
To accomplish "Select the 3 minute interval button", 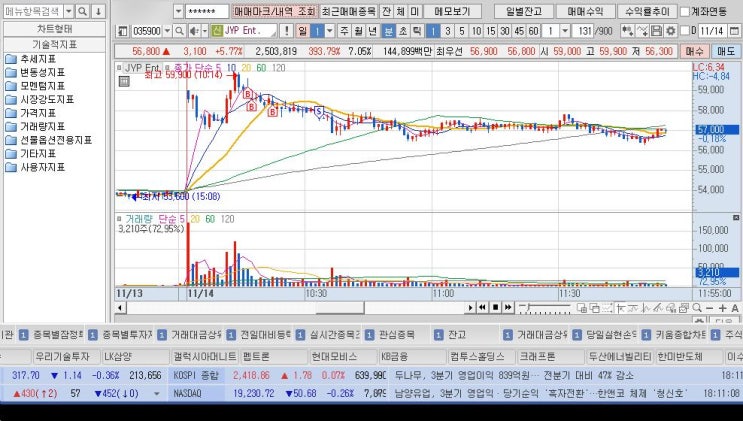I will pos(447,31).
